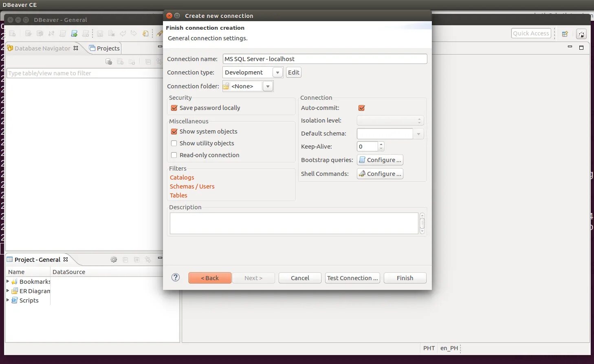
Task: Enable Show utility objects
Action: [174, 143]
